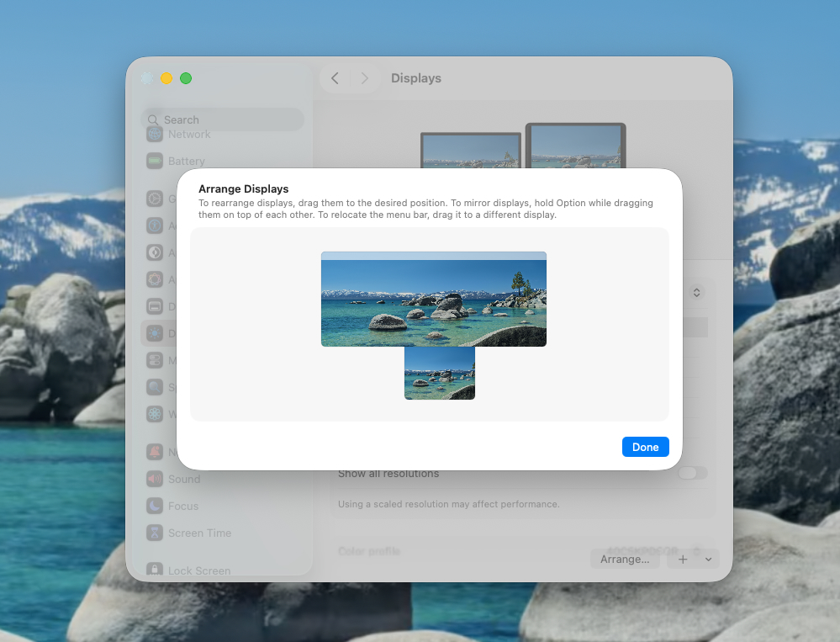Open the up-down stepper popup on the right
Image resolution: width=840 pixels, height=642 pixels.
coord(696,293)
